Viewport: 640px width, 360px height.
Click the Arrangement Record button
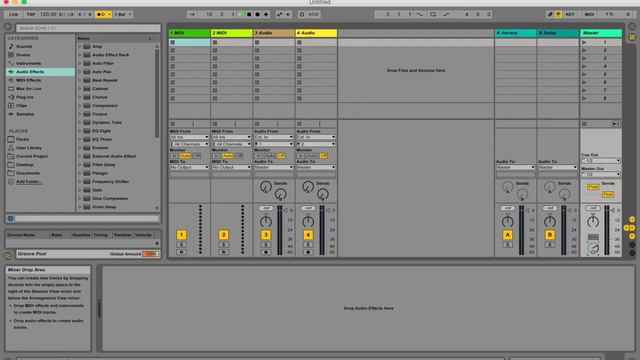point(258,14)
